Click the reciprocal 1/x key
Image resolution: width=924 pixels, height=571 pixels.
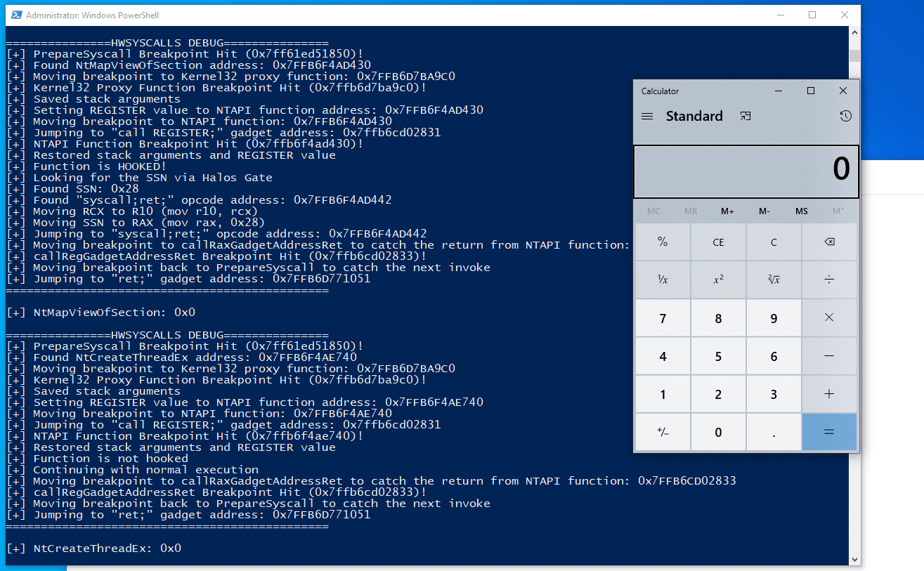(663, 280)
